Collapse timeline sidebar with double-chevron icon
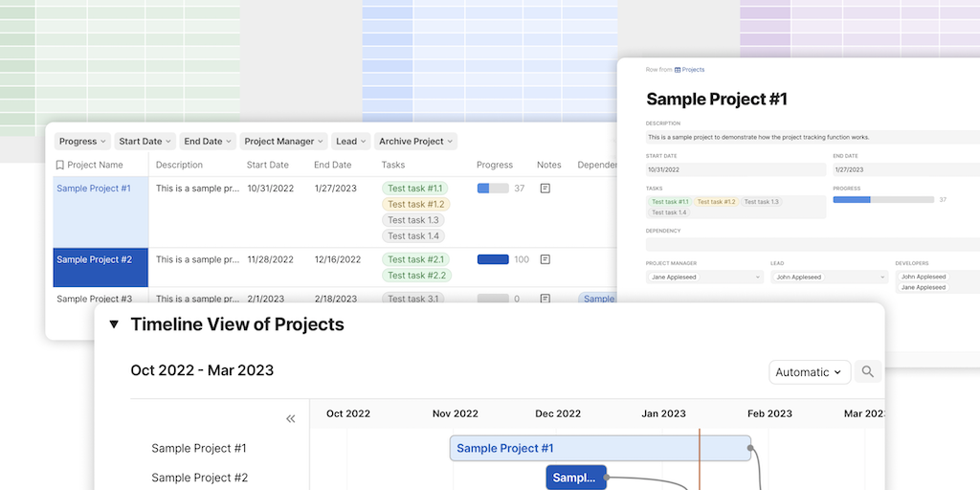 [291, 418]
